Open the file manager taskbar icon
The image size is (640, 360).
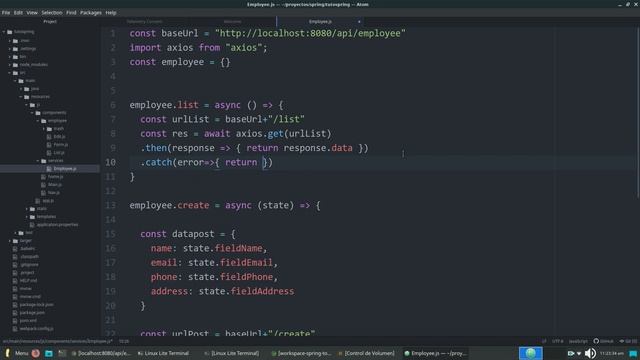tap(49, 353)
